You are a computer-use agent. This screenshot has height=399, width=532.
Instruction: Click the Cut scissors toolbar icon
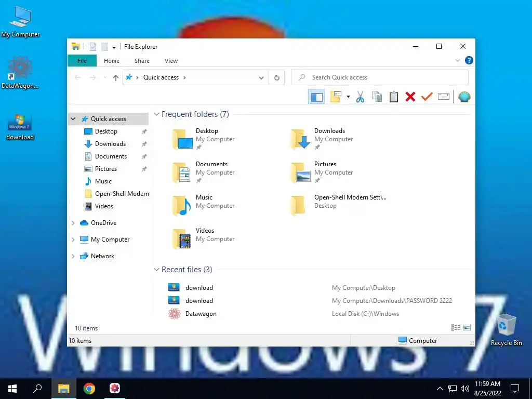(x=360, y=97)
